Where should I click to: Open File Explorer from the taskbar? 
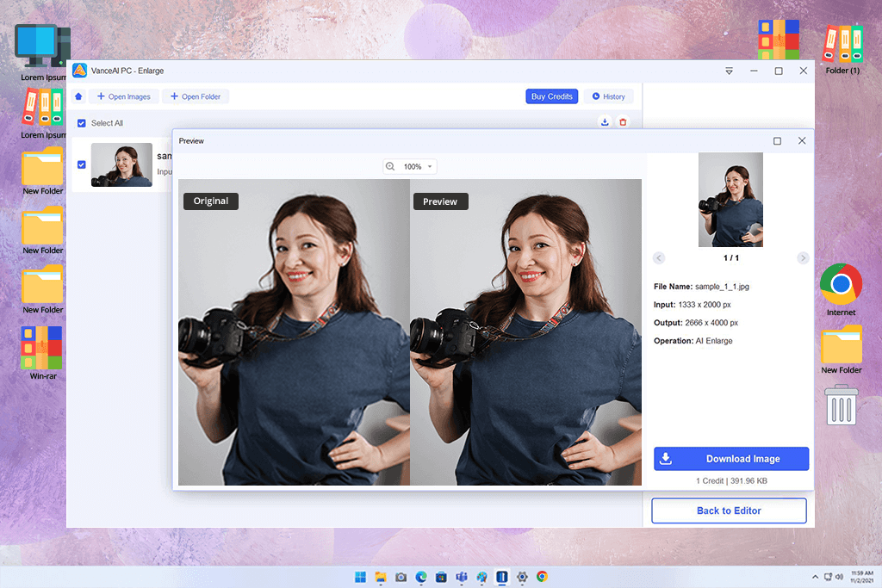(381, 577)
